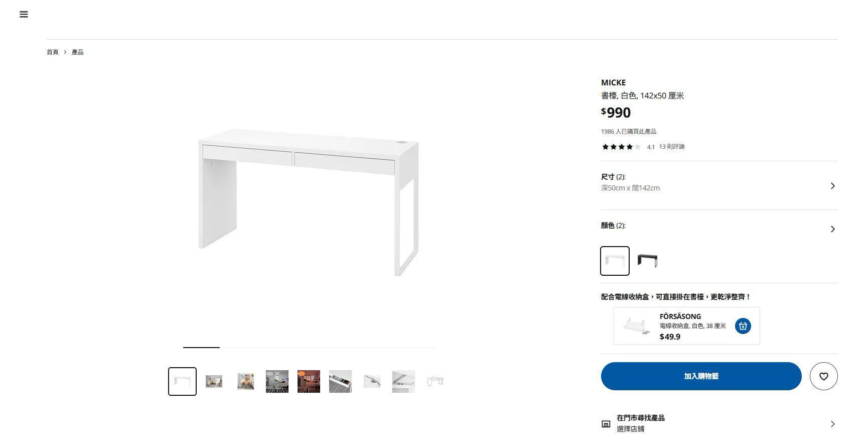Screen dimensions: 868x440
Task: Go to 首頁 breadcrumb
Action: [53, 52]
